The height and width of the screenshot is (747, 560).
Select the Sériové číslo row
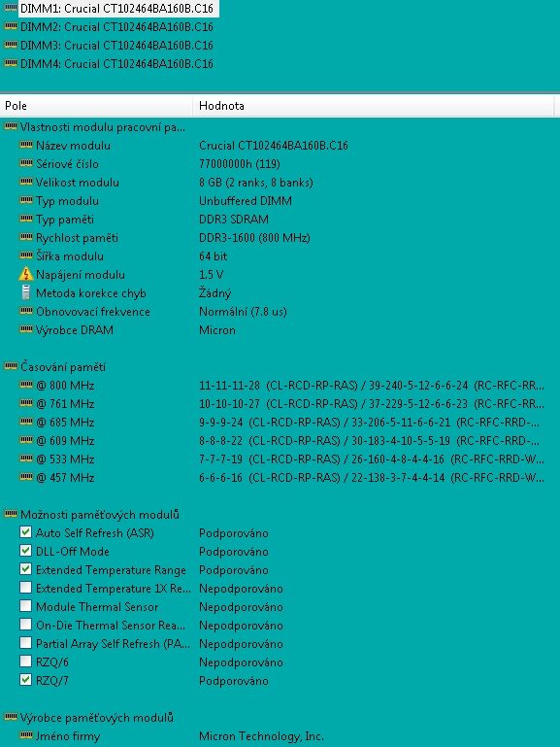tap(280, 163)
